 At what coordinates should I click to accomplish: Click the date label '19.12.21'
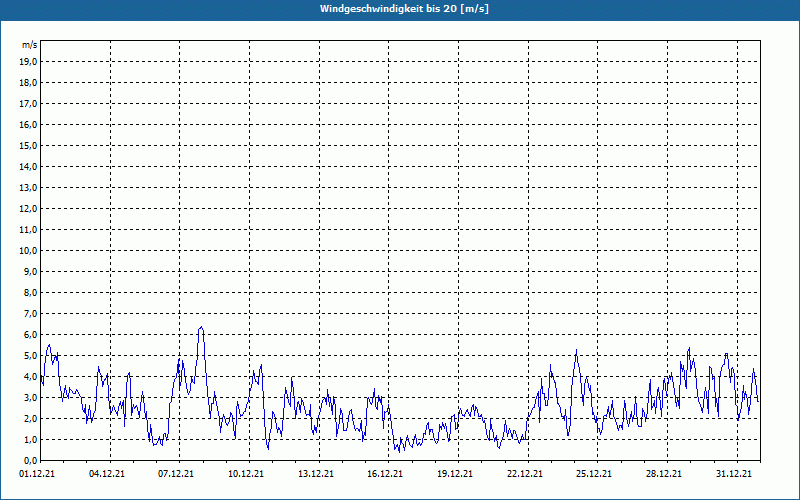[x=455, y=474]
